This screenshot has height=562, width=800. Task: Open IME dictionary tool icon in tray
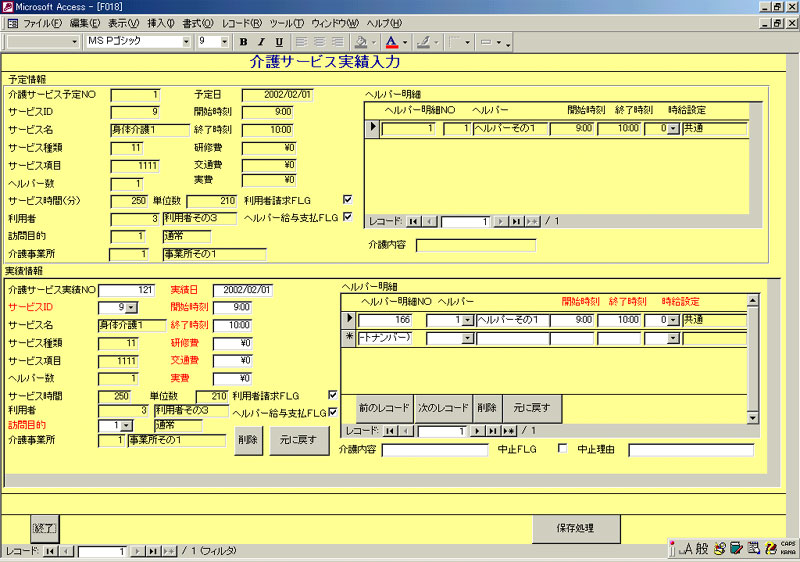pos(736,549)
